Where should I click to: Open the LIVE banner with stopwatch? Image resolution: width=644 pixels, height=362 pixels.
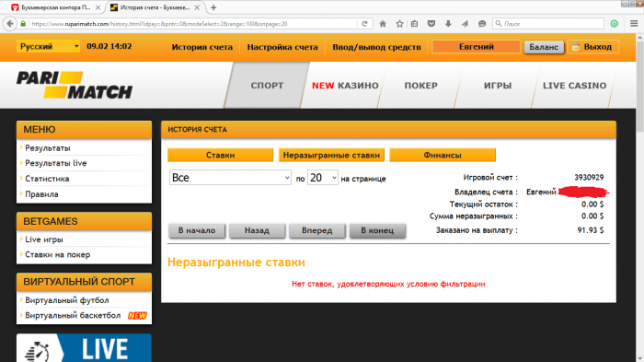click(x=84, y=348)
